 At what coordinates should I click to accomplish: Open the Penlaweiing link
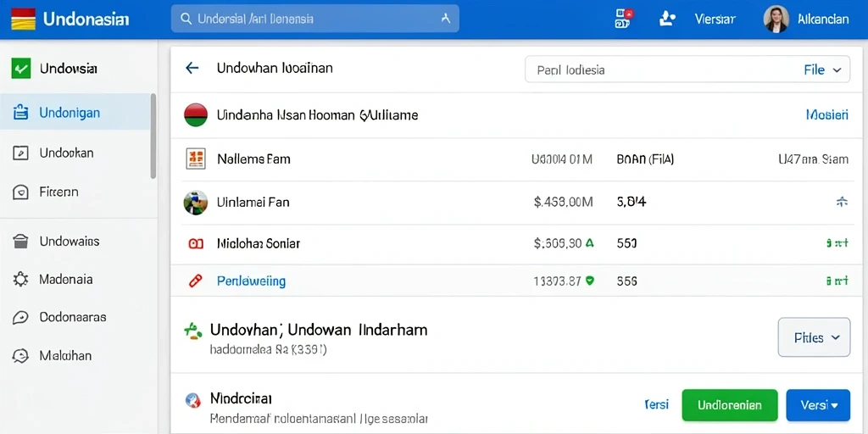pos(251,281)
